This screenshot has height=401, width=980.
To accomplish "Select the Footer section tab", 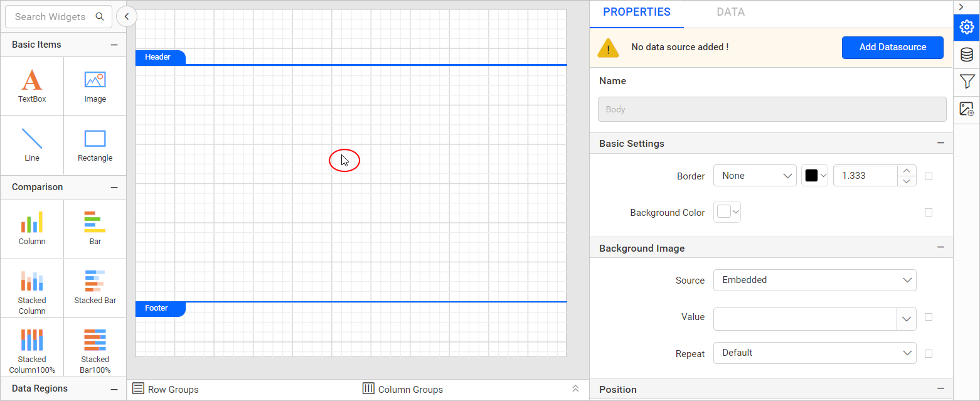I will [160, 309].
